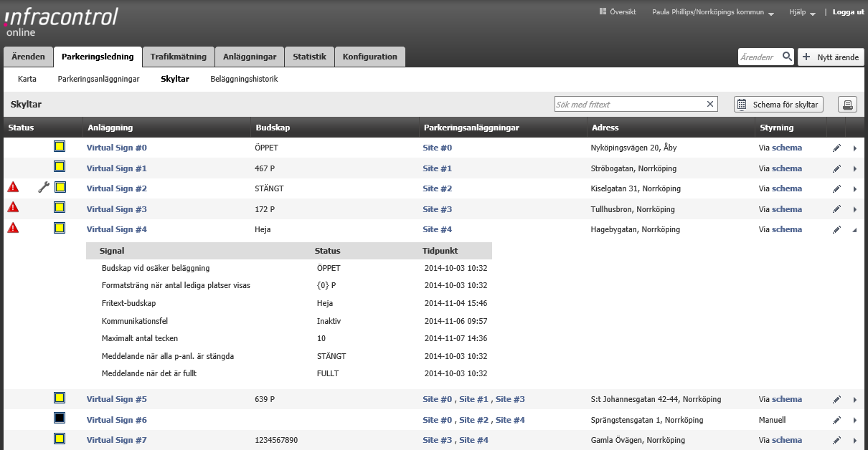Open the Beläggningshistorik sub-tab
The width and height of the screenshot is (868, 450).
[244, 79]
